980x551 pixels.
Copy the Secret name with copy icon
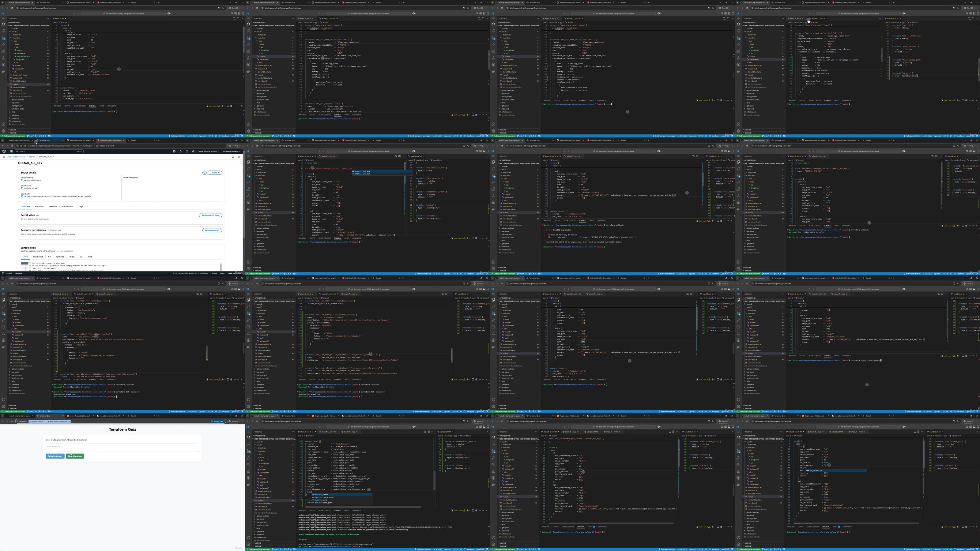[22, 189]
